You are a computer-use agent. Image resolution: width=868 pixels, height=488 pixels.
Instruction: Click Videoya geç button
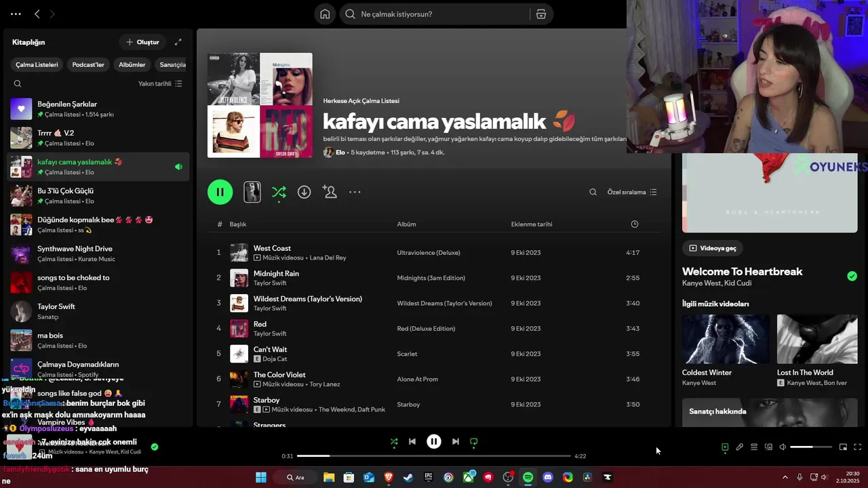[713, 248]
